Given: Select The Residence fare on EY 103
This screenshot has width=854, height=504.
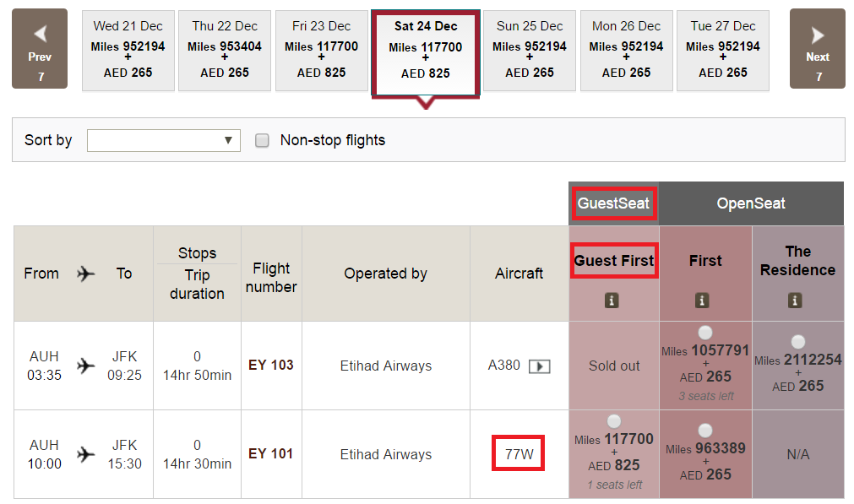Looking at the screenshot, I should tap(798, 342).
